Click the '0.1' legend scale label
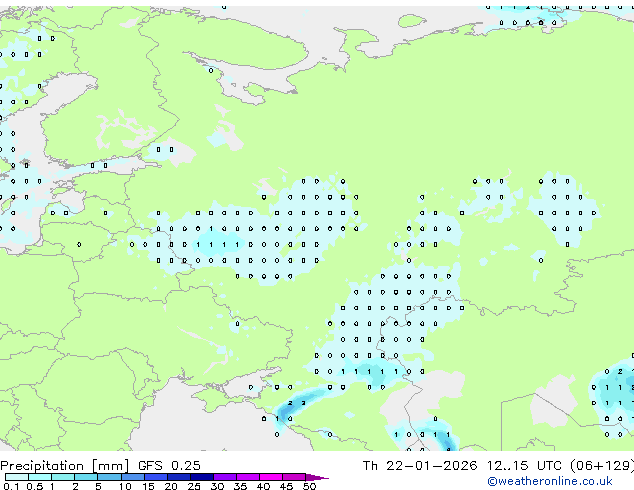Viewport: 634px width, 490px height. pyautogui.click(x=11, y=486)
